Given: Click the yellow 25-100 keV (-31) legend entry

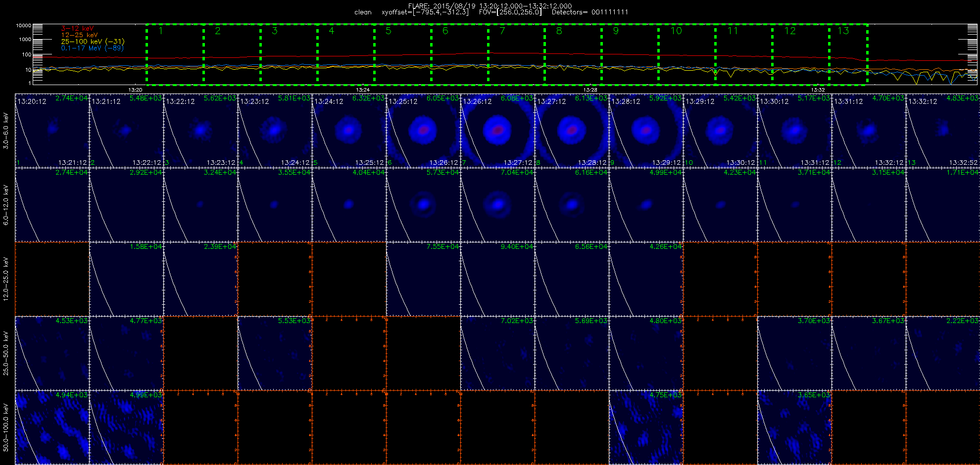Looking at the screenshot, I should [93, 42].
